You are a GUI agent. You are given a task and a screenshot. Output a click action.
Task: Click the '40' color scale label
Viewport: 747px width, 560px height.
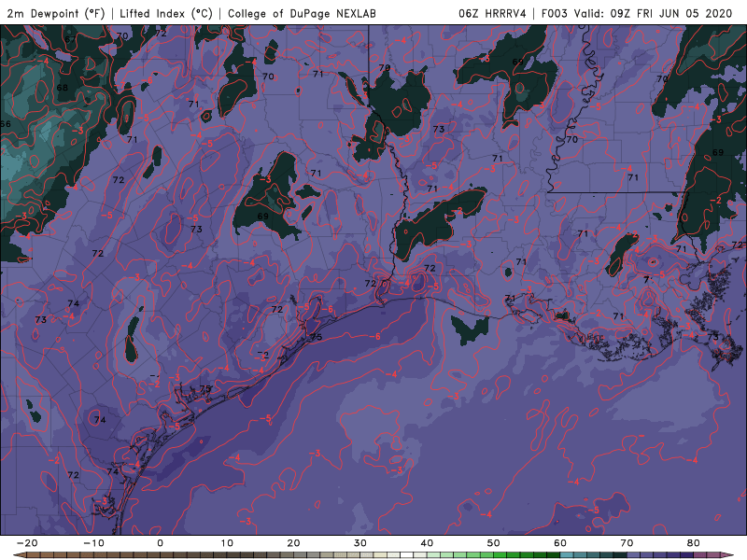[427, 543]
